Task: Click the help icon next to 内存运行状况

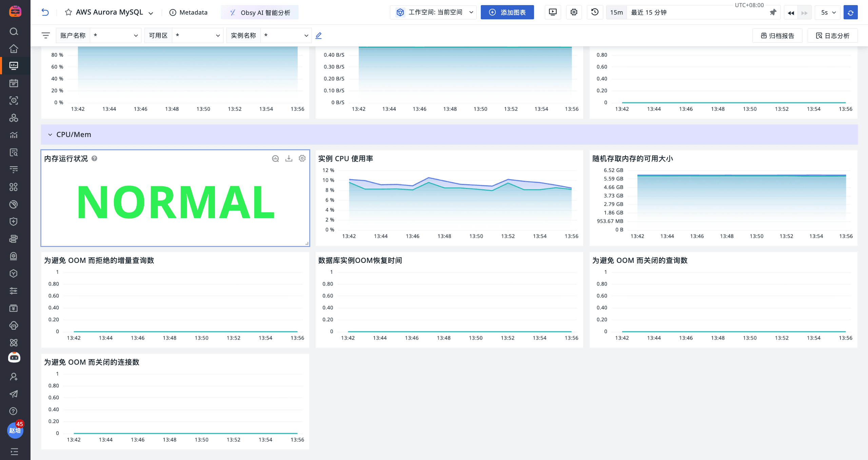Action: pos(95,158)
